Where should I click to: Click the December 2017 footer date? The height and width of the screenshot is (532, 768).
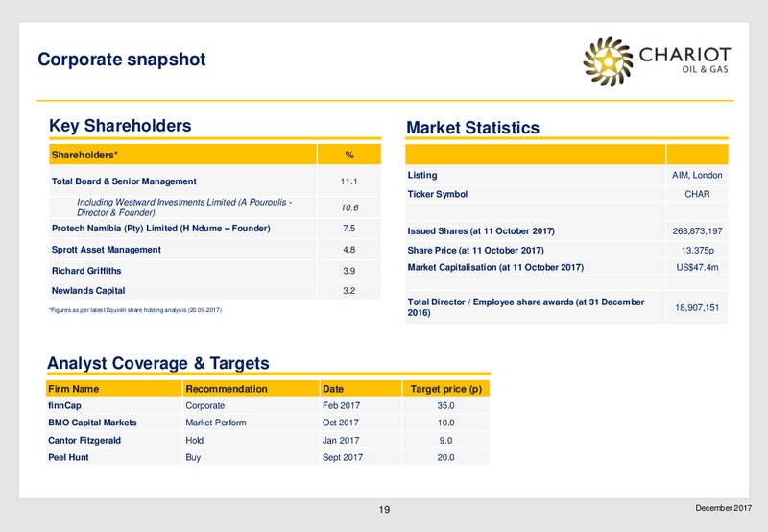[724, 508]
